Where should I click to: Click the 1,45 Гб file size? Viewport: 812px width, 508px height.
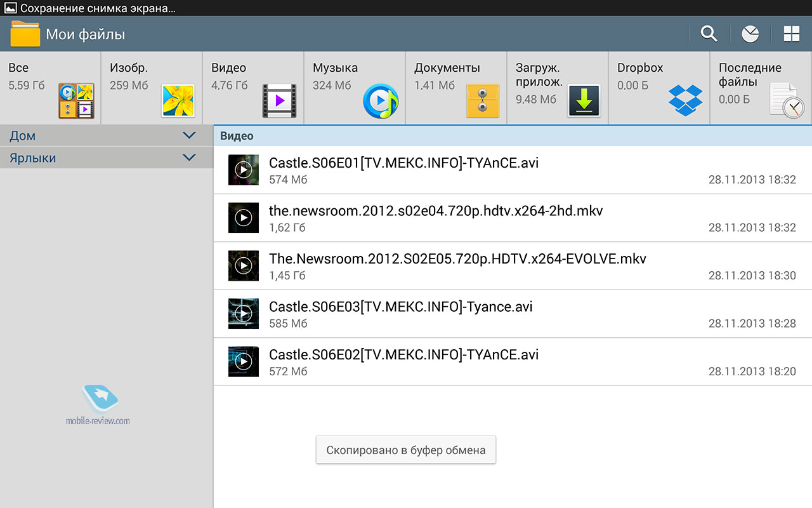[287, 276]
